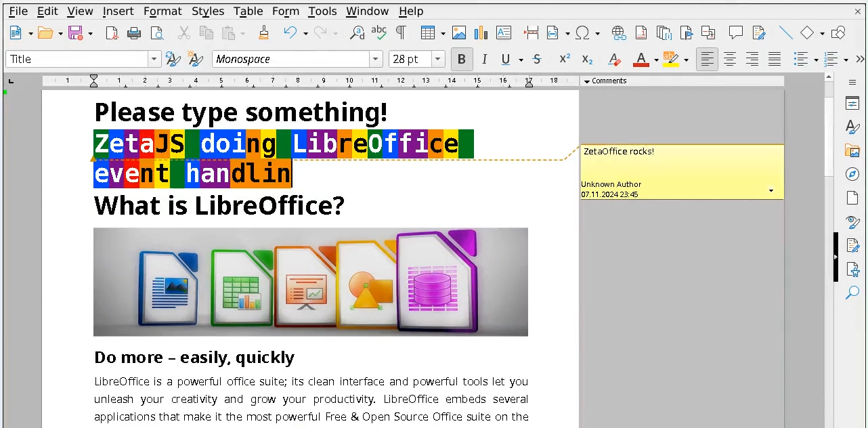The width and height of the screenshot is (868, 428).
Task: Toggle Bold formatting button
Action: tap(462, 60)
